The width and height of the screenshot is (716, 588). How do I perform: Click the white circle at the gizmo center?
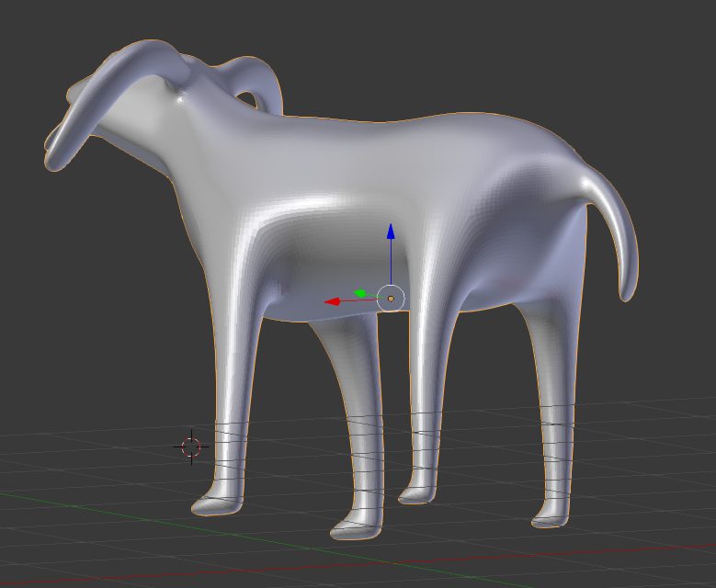pos(391,299)
